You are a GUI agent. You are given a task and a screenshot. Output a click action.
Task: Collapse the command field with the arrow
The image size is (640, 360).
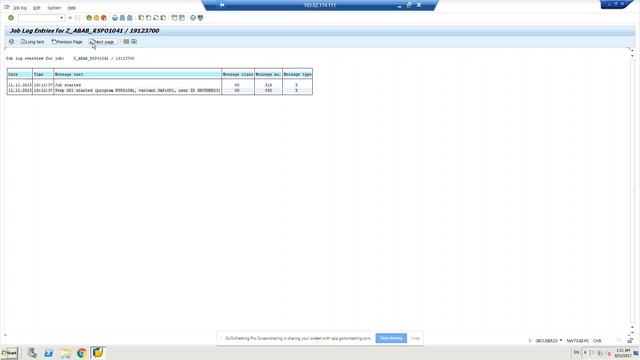[x=70, y=18]
